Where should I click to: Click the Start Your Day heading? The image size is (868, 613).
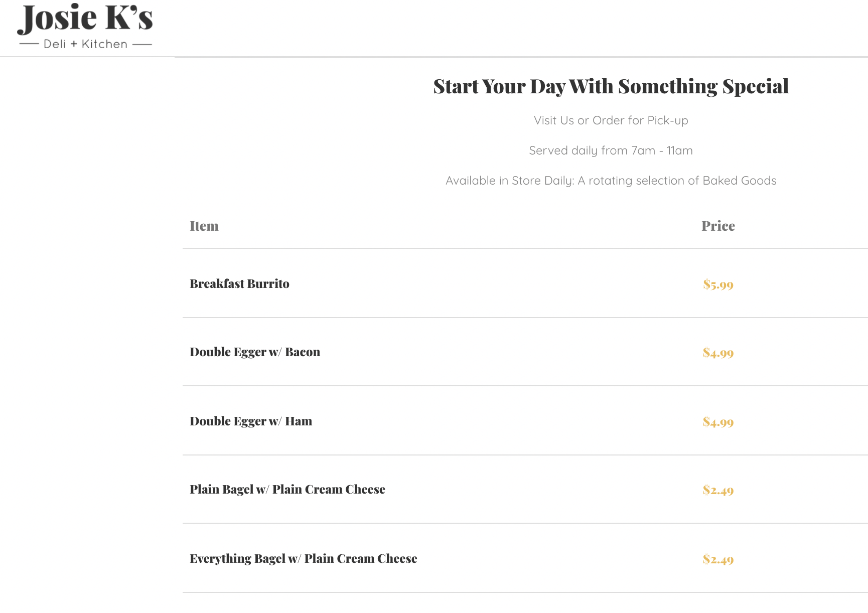click(x=611, y=86)
